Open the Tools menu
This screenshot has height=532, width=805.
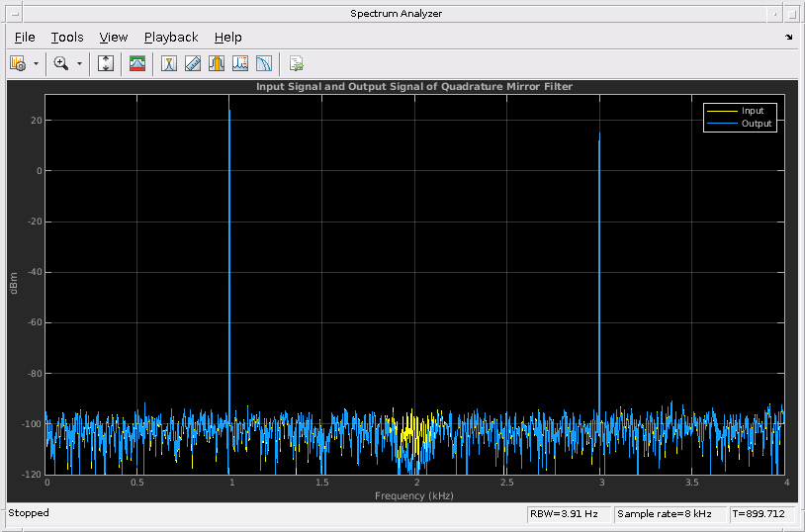click(x=67, y=38)
